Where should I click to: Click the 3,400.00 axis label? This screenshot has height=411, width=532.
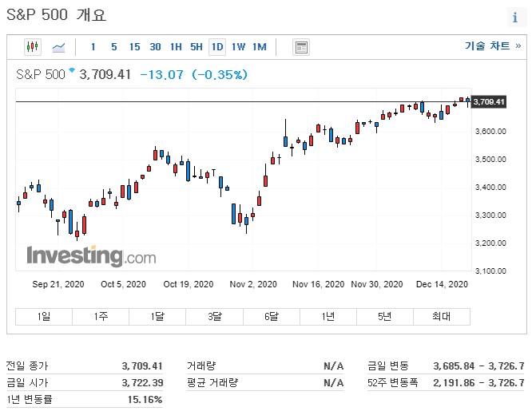coord(490,188)
